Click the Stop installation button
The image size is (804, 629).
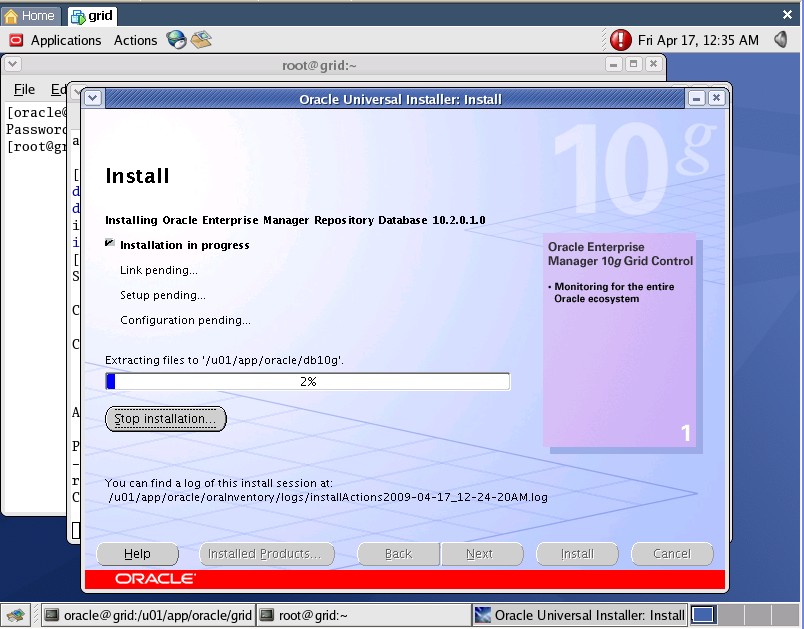165,419
